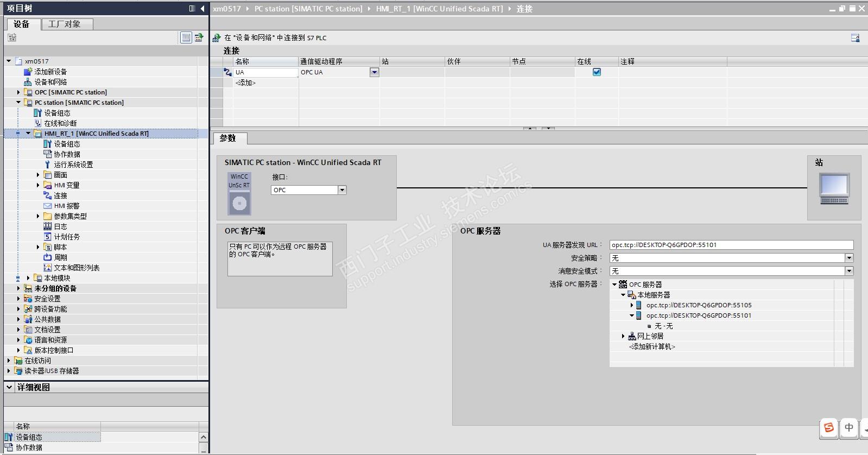Select 语言和资源 in the project tree
Image resolution: width=868 pixels, height=455 pixels.
coord(50,340)
